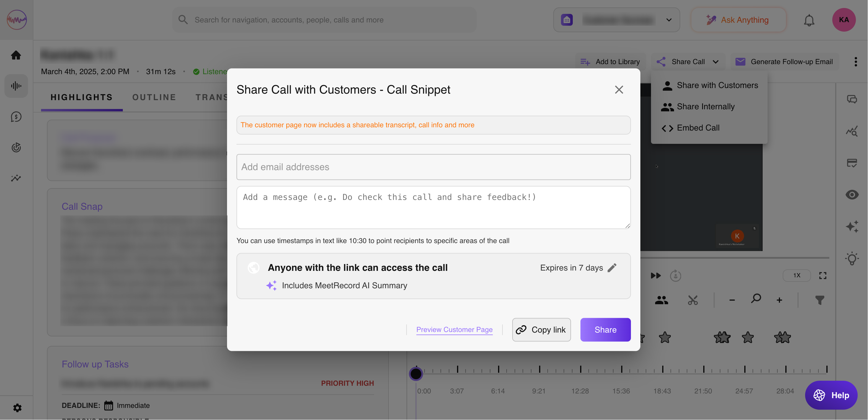Open the lightbulb insights icon
Image resolution: width=868 pixels, height=420 pixels.
(x=852, y=259)
